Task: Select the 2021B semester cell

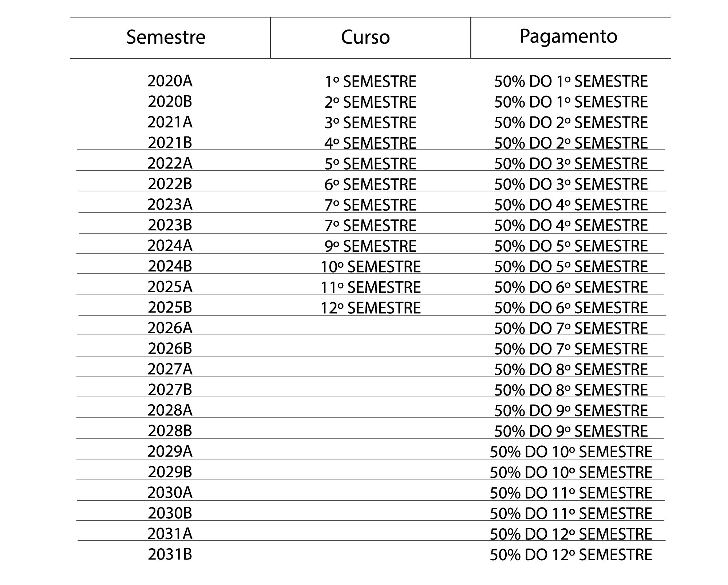Action: pyautogui.click(x=170, y=143)
